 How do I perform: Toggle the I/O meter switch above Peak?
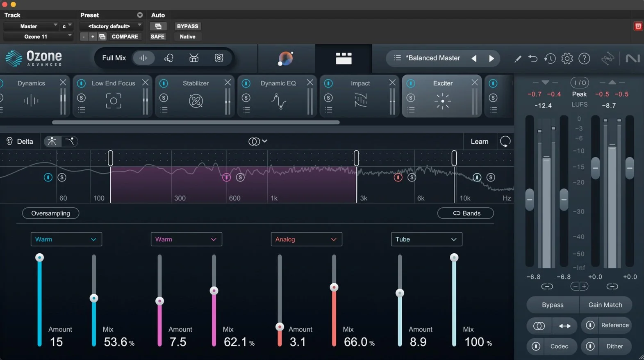(x=580, y=83)
